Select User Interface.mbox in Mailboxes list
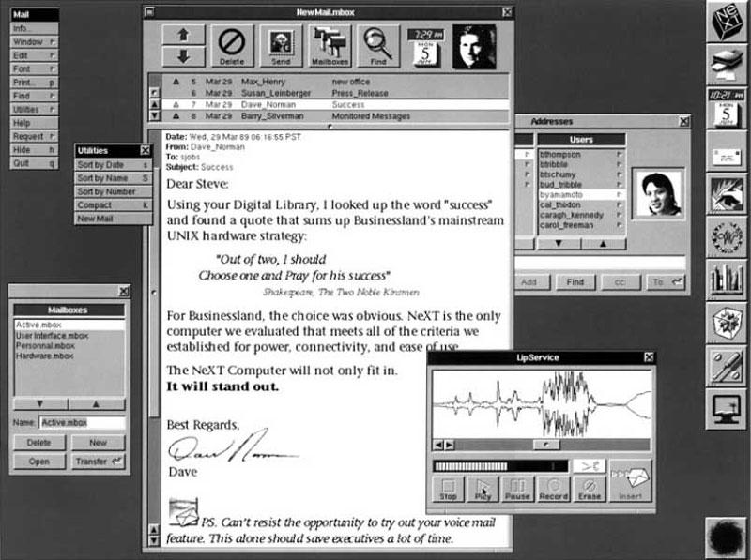Viewport: 751px width, 560px height. [x=69, y=336]
